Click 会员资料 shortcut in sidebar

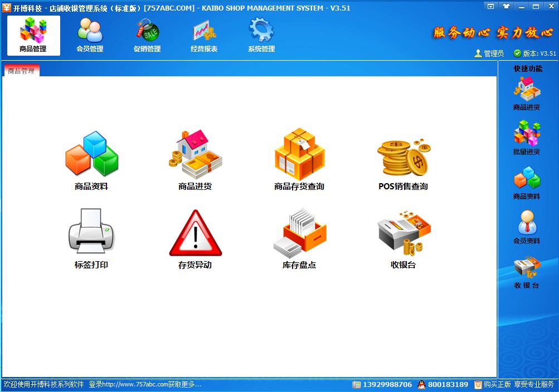click(527, 227)
